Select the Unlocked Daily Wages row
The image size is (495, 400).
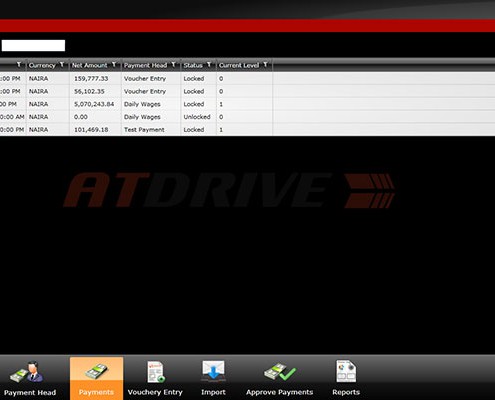247,117
